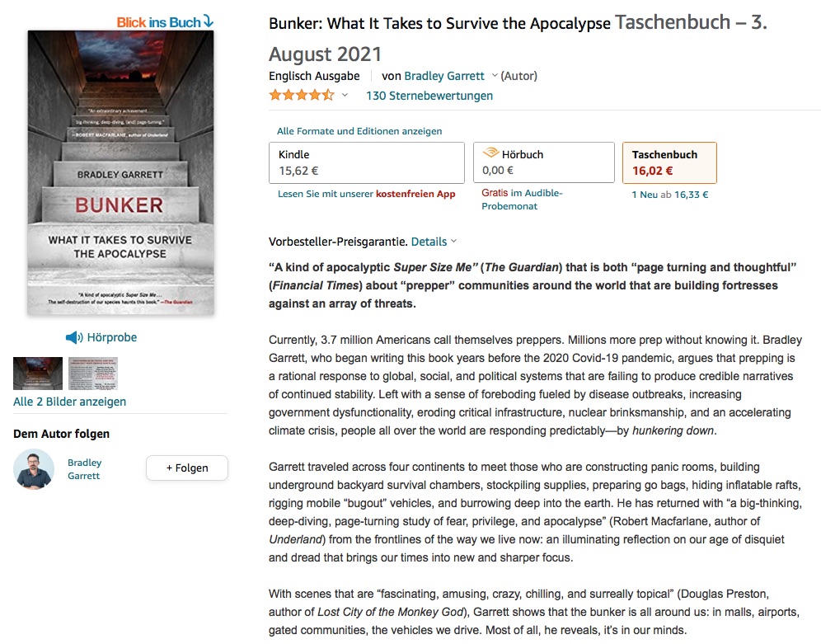
Task: Open the 1 Neu ab 16,33 € offer link
Action: point(669,195)
